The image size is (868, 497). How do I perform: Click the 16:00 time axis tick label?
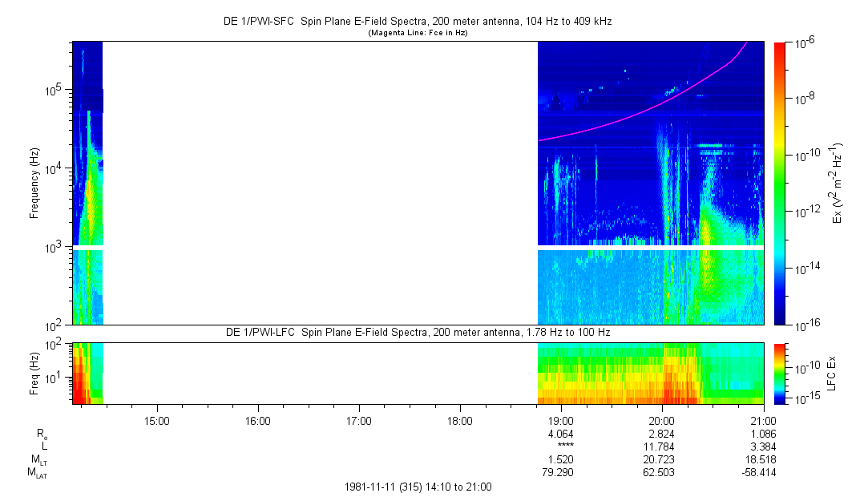point(257,419)
